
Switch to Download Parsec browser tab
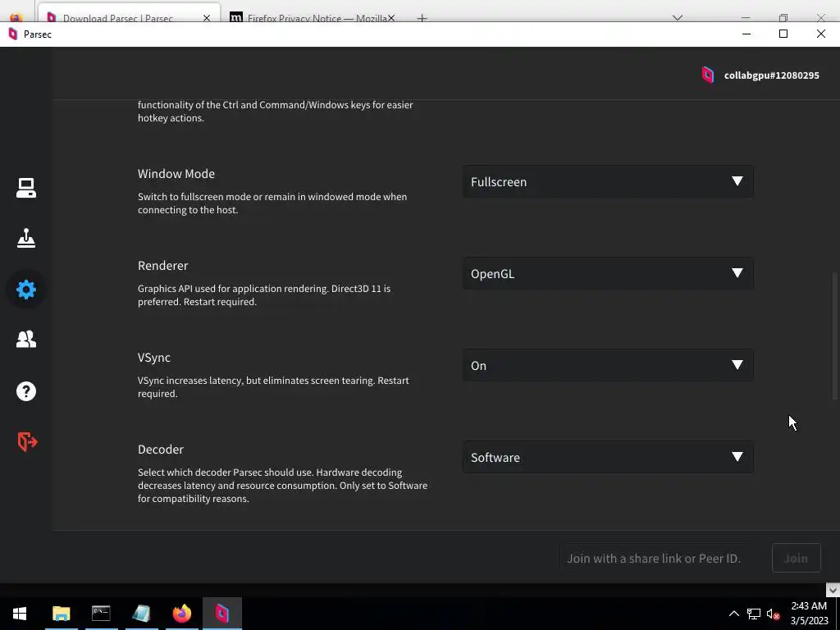(129, 15)
